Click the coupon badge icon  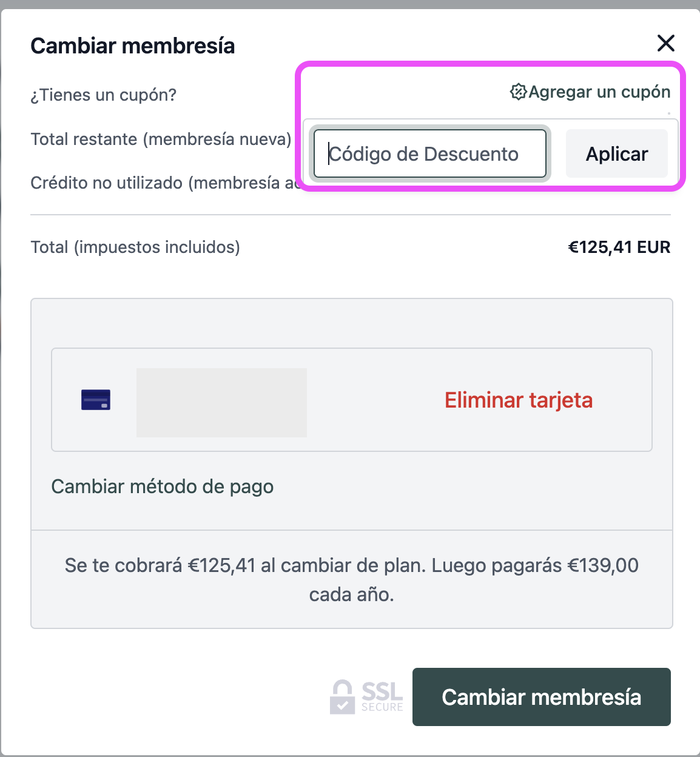tap(518, 92)
